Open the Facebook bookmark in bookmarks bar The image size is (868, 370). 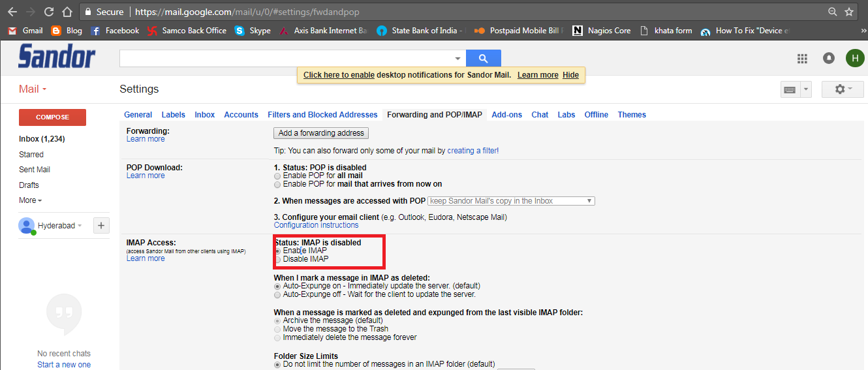[x=115, y=31]
